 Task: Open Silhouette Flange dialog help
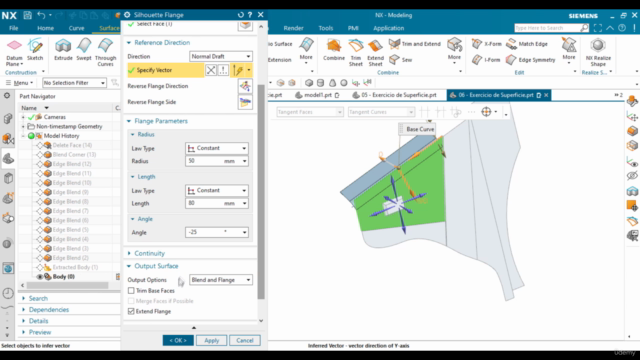(250, 15)
